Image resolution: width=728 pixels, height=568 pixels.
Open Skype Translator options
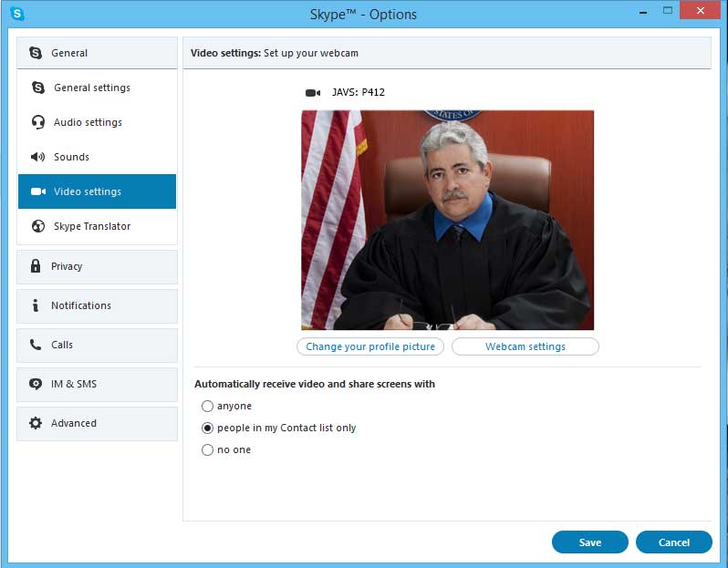[x=97, y=226]
